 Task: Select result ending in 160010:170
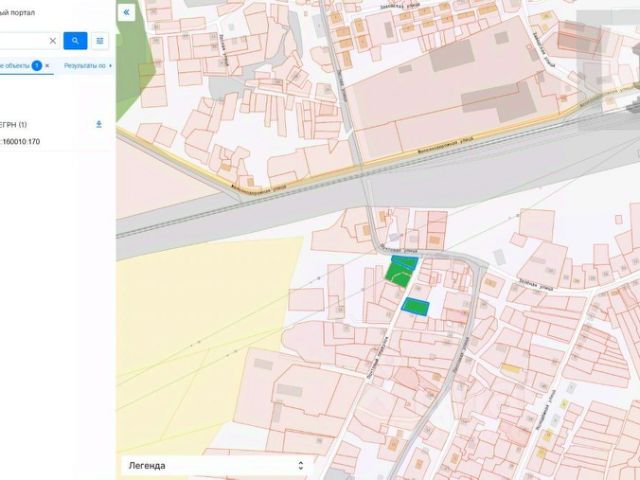20,142
